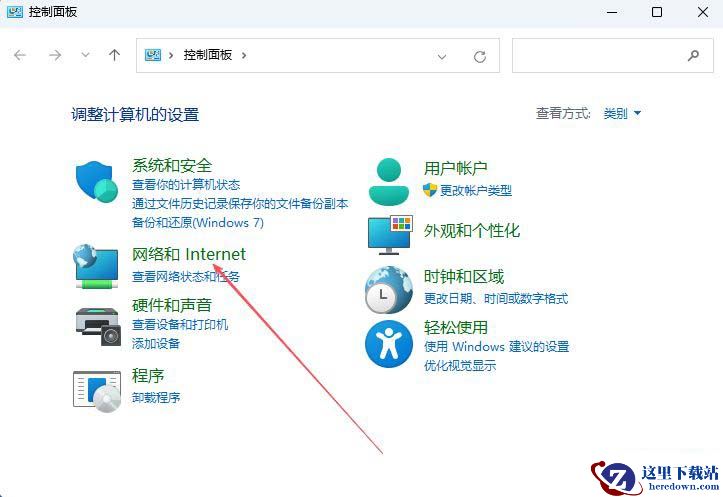
Task: Expand the 查看方式 类别 dropdown
Action: pos(622,114)
